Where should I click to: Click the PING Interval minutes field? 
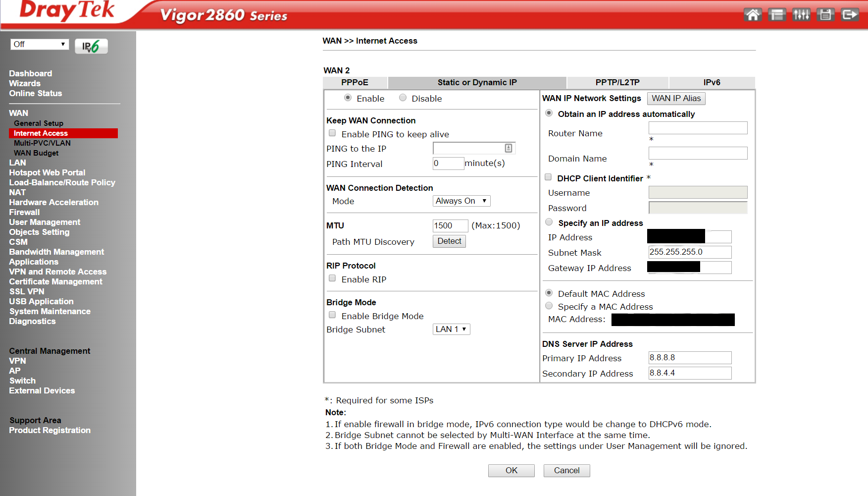click(448, 164)
